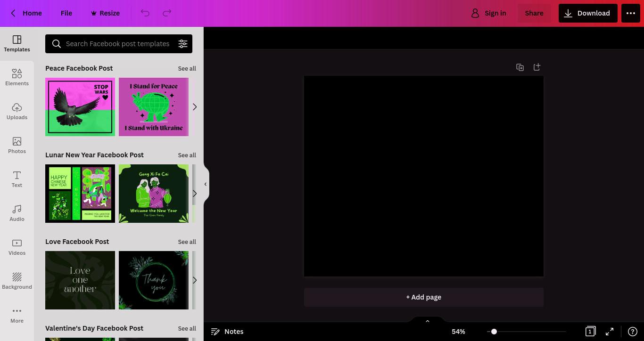Go back to Home
Screen dimensions: 644x341
point(26,13)
